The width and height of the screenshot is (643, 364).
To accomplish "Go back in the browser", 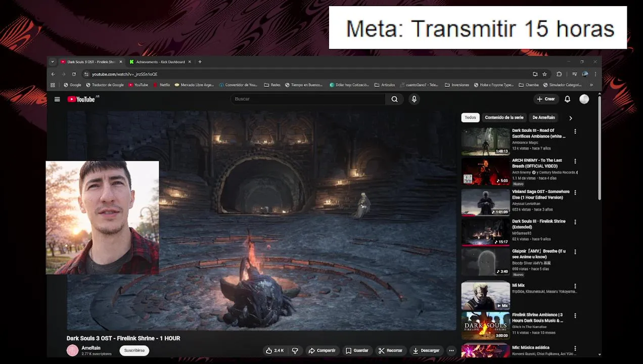I will pos(53,74).
